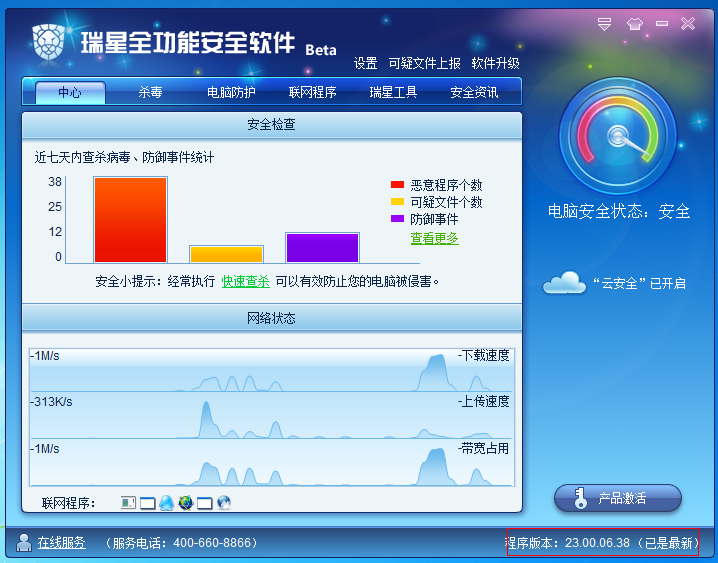
Task: Open 设置 in the top menu
Action: click(365, 63)
